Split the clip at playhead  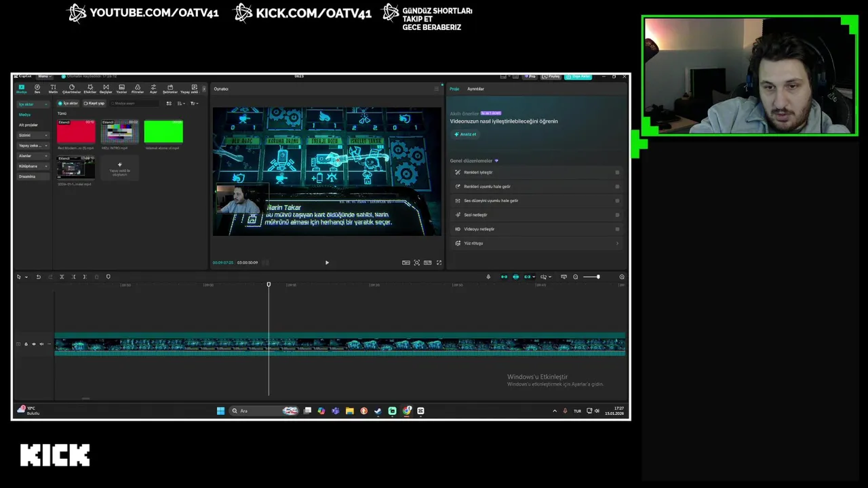[62, 277]
